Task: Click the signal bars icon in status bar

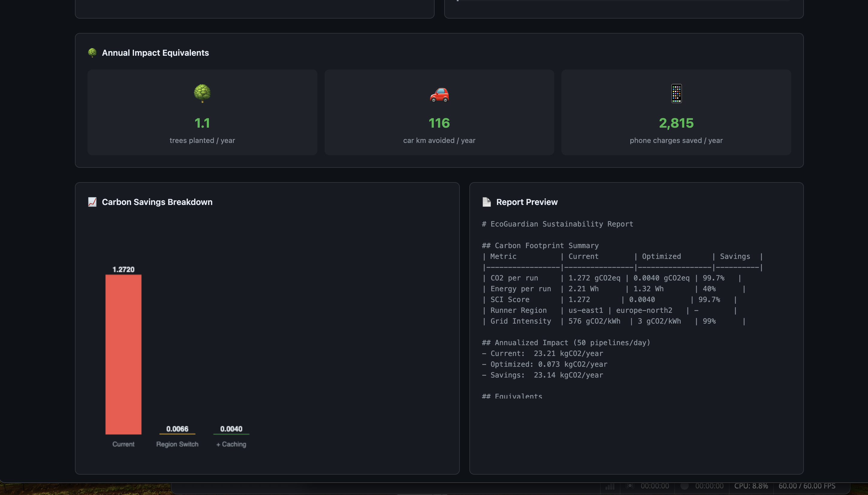Action: click(610, 486)
